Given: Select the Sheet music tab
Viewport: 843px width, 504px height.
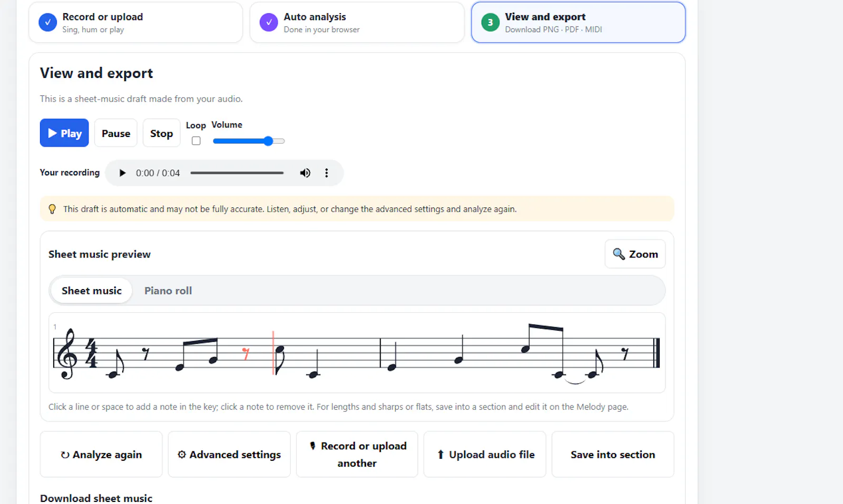Looking at the screenshot, I should 92,291.
